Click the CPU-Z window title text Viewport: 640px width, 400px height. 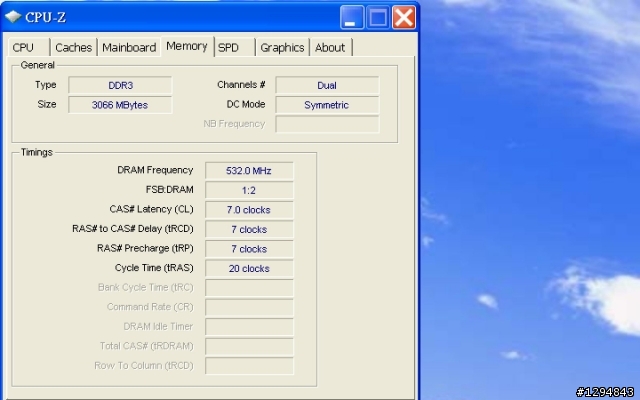click(45, 17)
